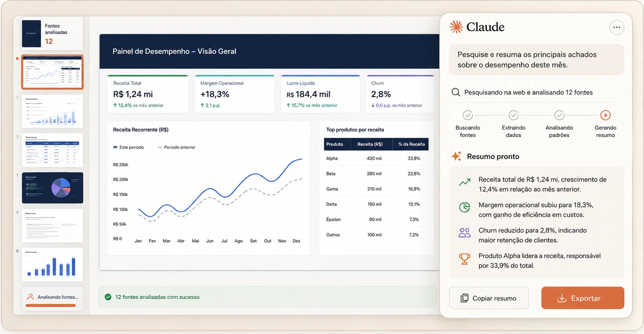This screenshot has width=644, height=334.
Task: Click the Buscando fontes checkmark step
Action: [x=468, y=115]
